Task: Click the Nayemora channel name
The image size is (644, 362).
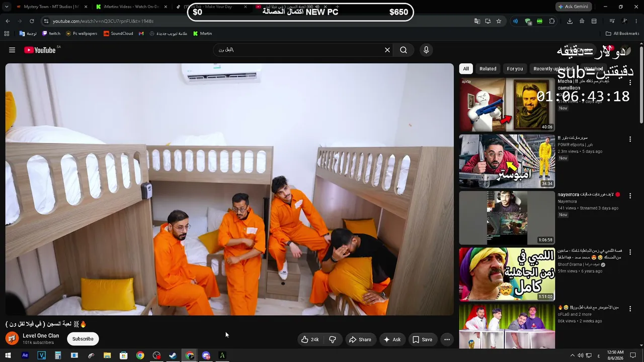Action: coord(567,202)
